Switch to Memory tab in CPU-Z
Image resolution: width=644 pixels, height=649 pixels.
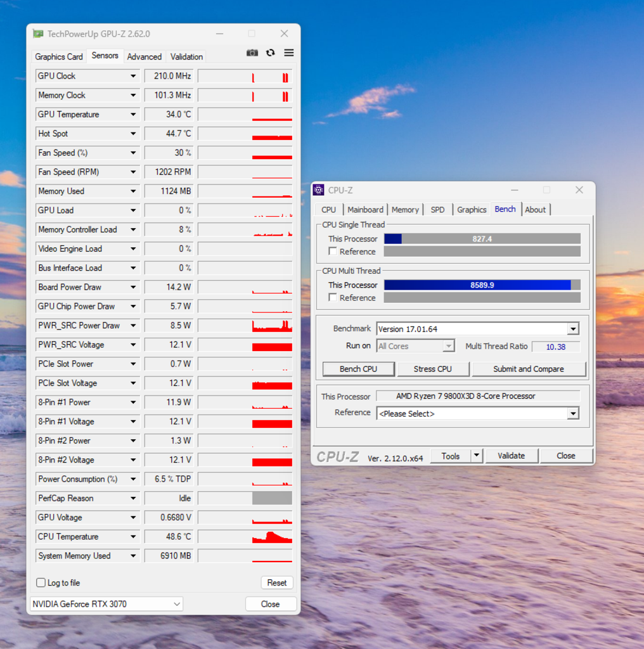tap(405, 210)
